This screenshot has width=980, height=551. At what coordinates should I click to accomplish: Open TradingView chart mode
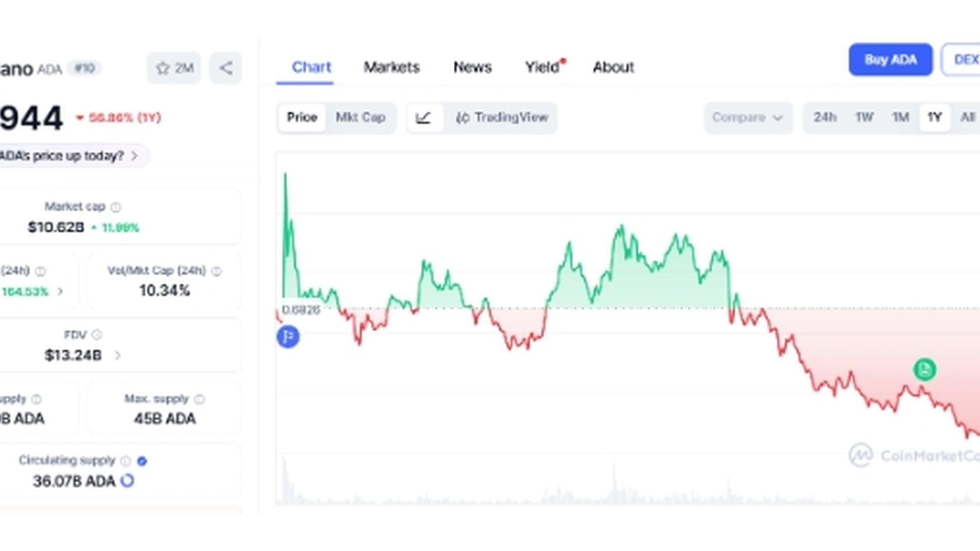point(502,117)
